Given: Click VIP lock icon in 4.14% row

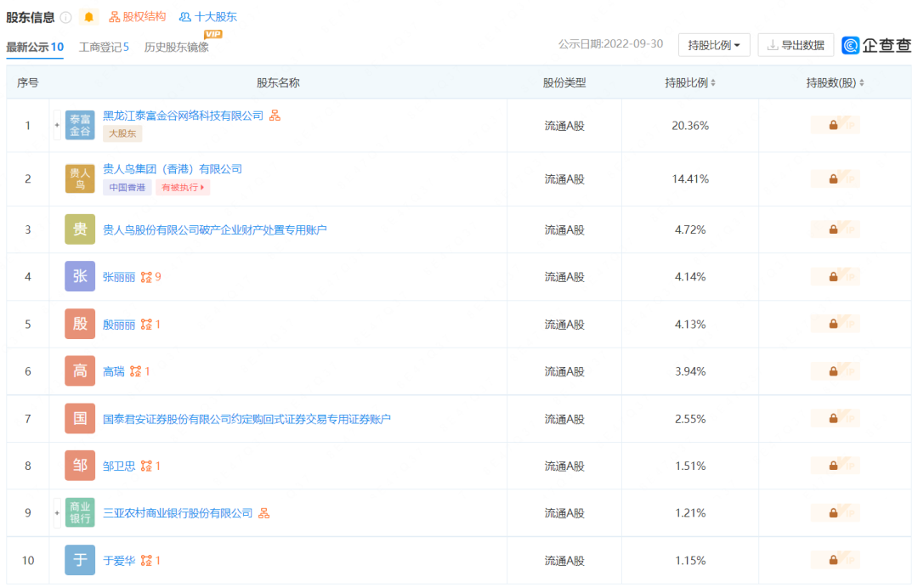Looking at the screenshot, I should point(835,277).
